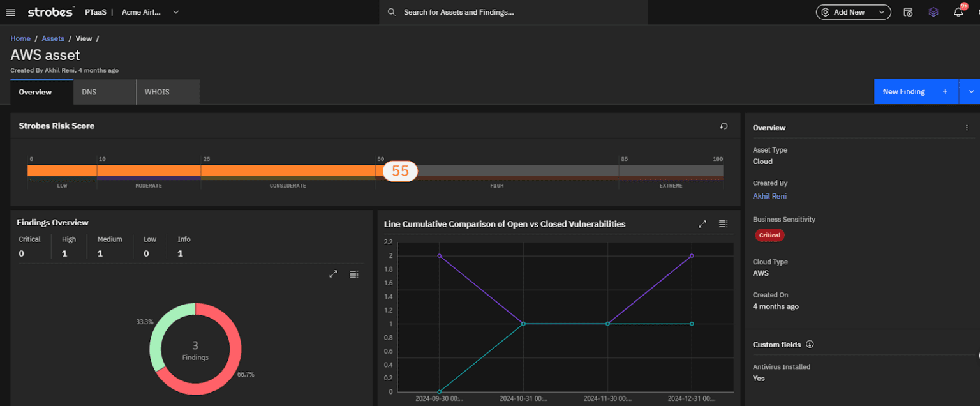Open the notifications bell with unread badge
The height and width of the screenshot is (406, 980).
[958, 11]
